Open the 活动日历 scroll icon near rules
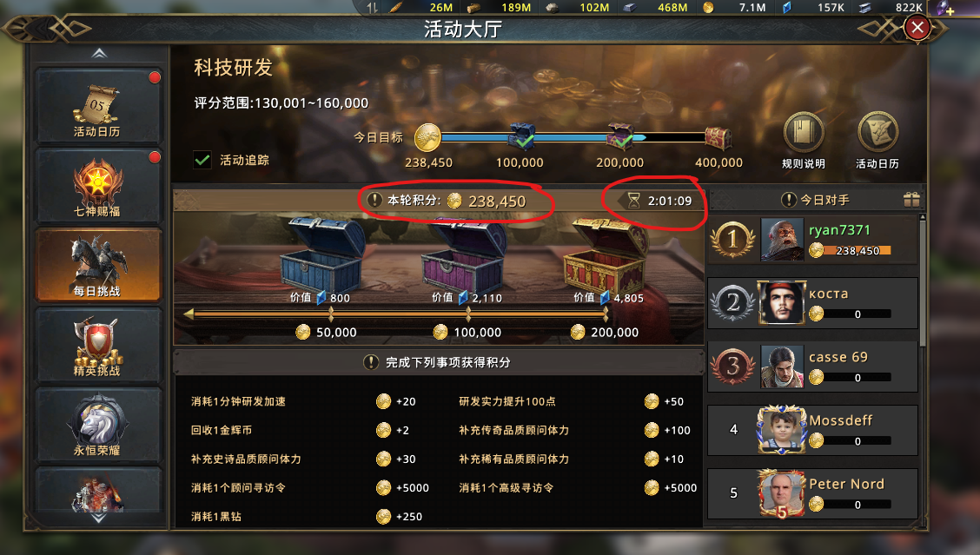The width and height of the screenshot is (980, 555). coord(877,132)
